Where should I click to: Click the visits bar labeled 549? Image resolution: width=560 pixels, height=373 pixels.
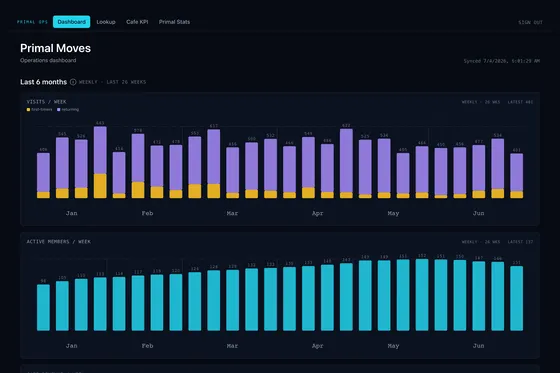pos(308,168)
